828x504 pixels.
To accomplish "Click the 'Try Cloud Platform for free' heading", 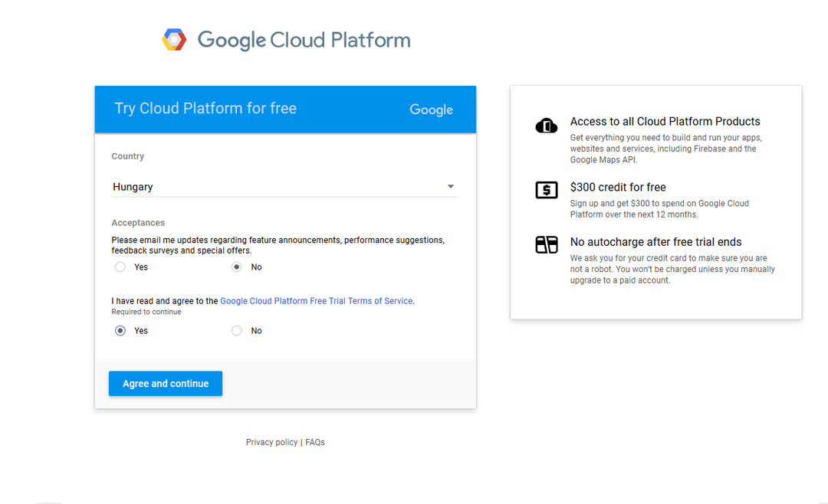I will (205, 108).
